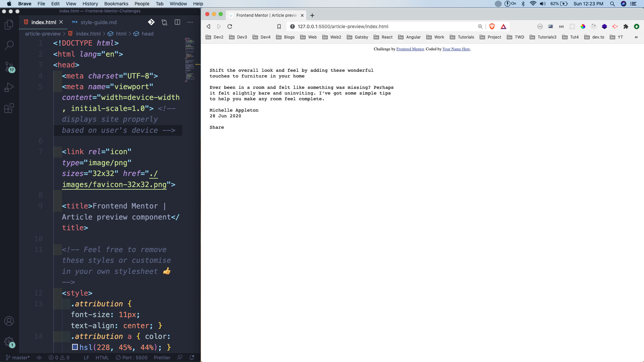Viewport: 644px width, 362px height.
Task: Click the Share text on the page
Action: coord(217,127)
